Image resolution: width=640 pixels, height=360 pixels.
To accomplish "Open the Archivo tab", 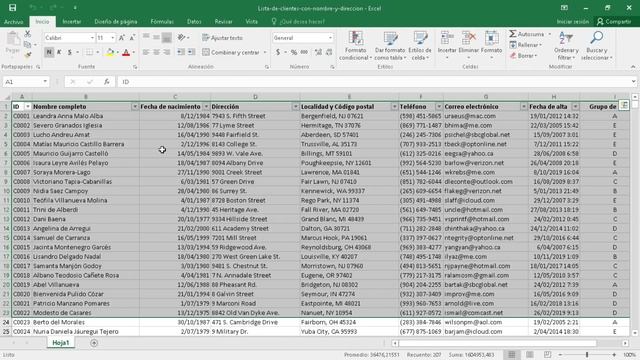I will pyautogui.click(x=13, y=22).
